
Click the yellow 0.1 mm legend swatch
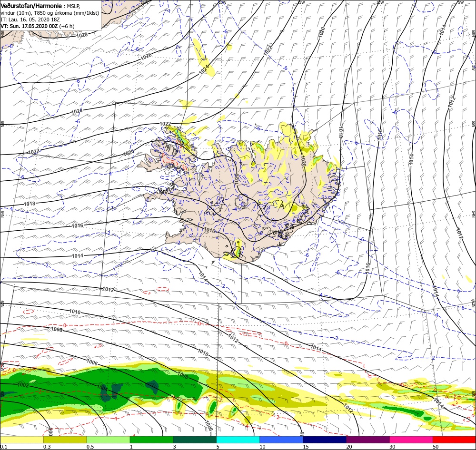tap(21, 440)
